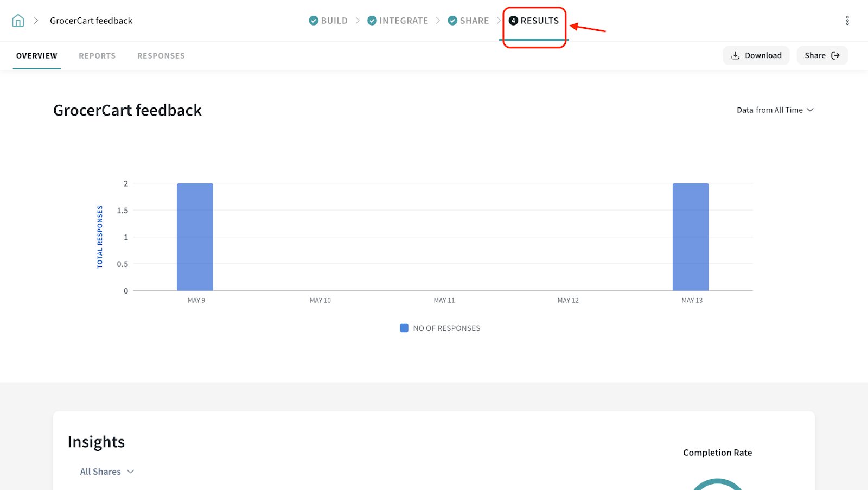
Task: Click the Share step checkmark icon
Action: point(452,21)
